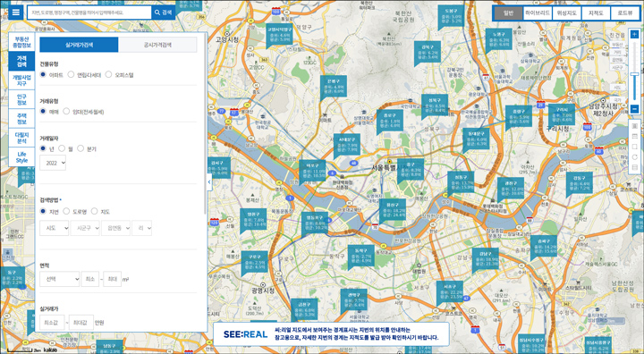Select the 성동구 price marker on map
The width and height of the screenshot is (644, 354).
coord(461,182)
